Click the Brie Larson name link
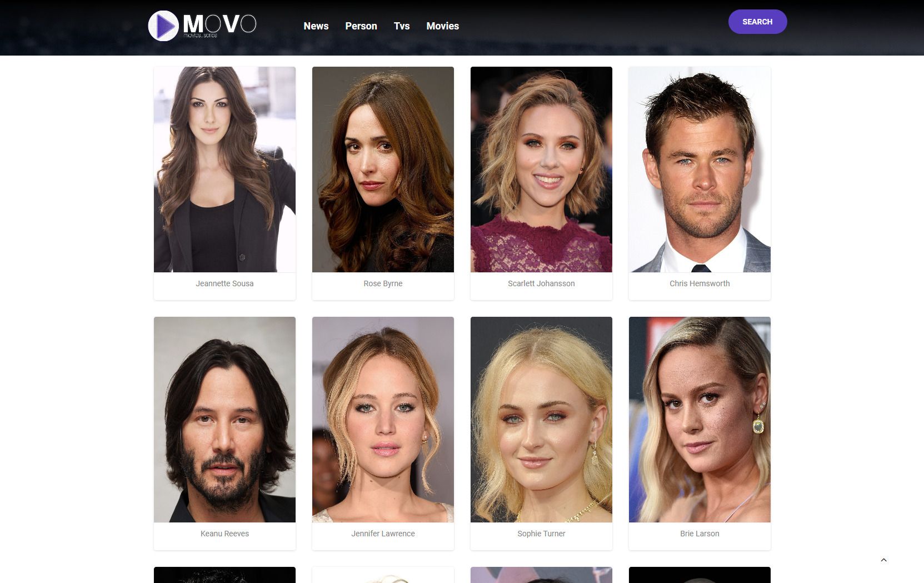924x583 pixels. point(700,534)
